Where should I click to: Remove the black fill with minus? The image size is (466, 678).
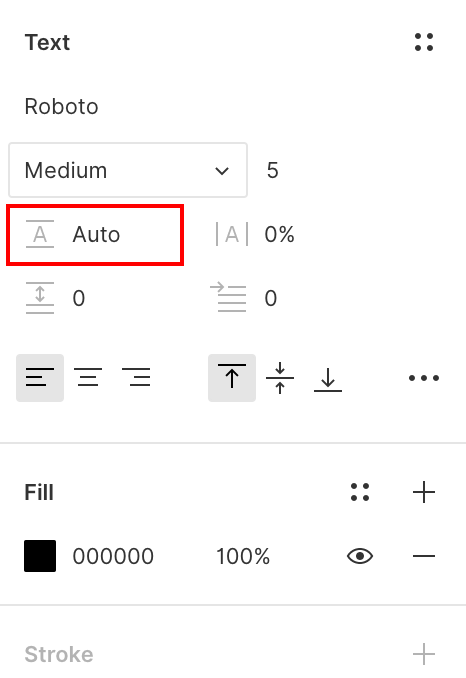pos(424,556)
